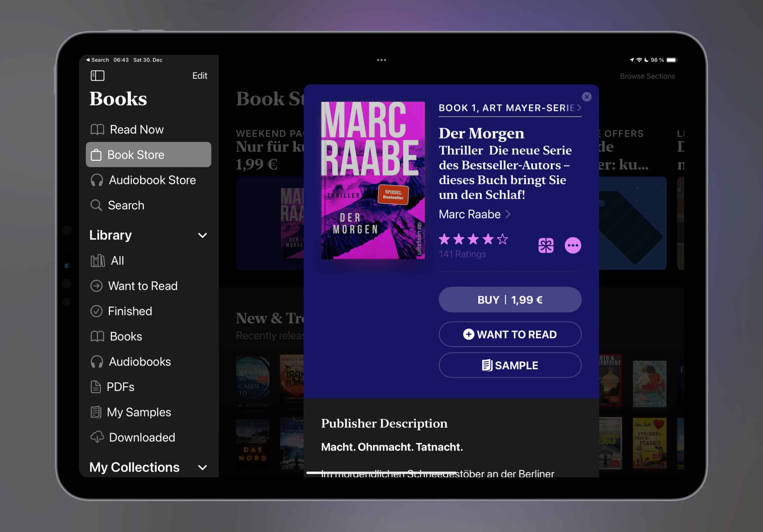The image size is (763, 532).
Task: Click the Audiobooks headphones icon in Library
Action: (97, 362)
